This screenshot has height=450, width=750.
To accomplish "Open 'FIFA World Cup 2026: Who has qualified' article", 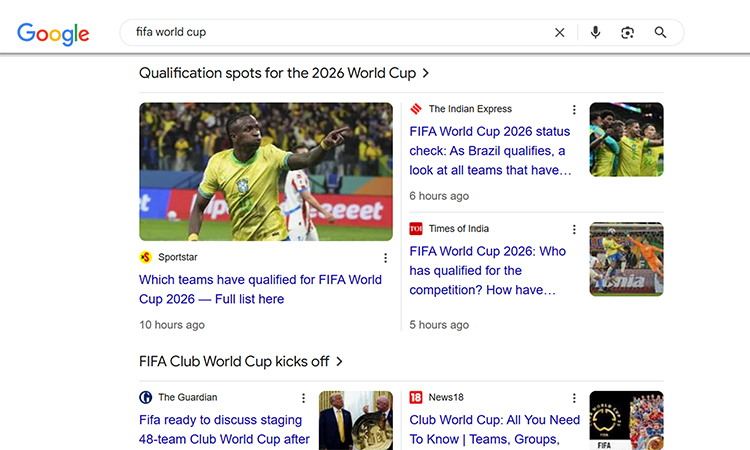I will (488, 271).
